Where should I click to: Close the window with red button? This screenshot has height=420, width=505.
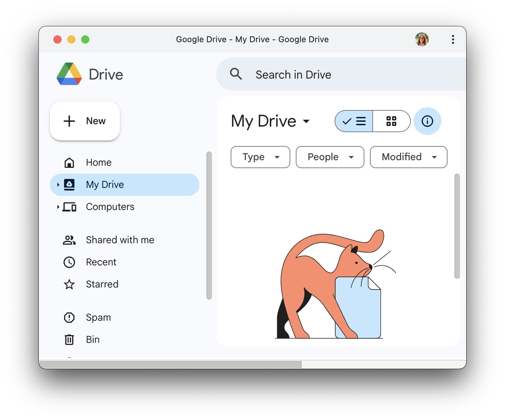[x=57, y=39]
